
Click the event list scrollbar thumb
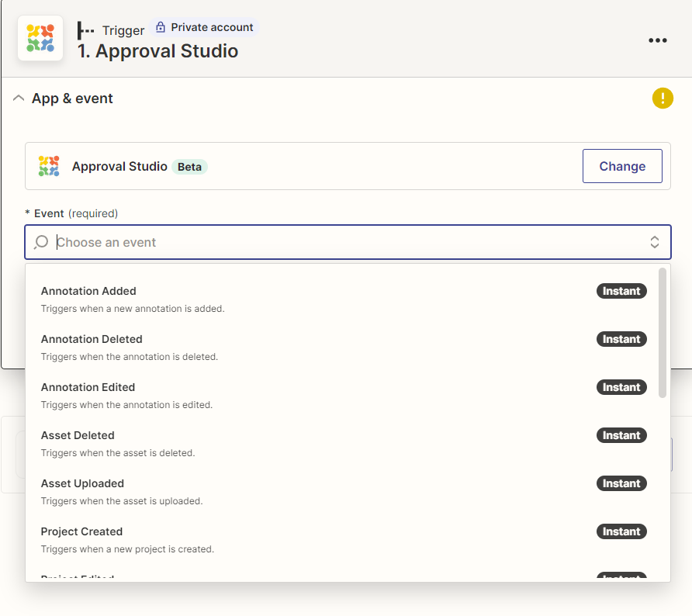662,332
